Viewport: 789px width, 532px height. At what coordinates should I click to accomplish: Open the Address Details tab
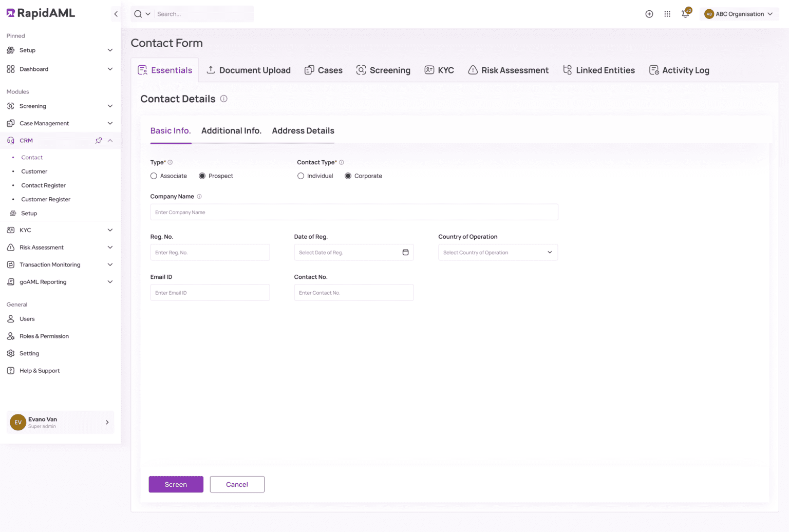click(x=303, y=131)
